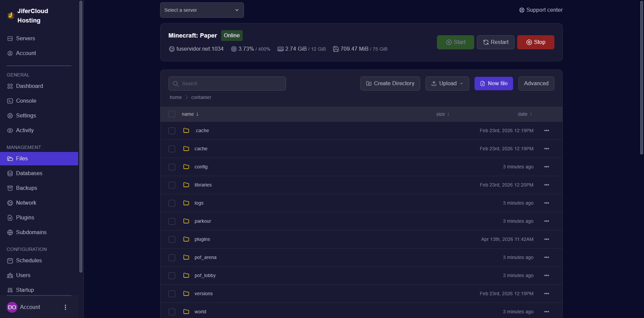Screen dimensions: 644x318
Task: Check the logs folder checkbox
Action: click(172, 203)
